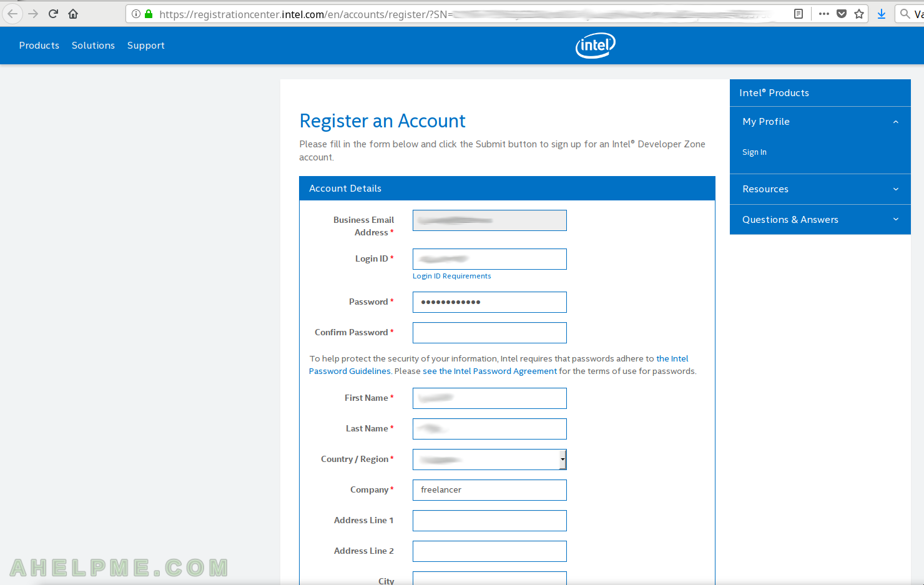Bookmark this page with the star icon
This screenshot has width=924, height=585.
(x=859, y=14)
